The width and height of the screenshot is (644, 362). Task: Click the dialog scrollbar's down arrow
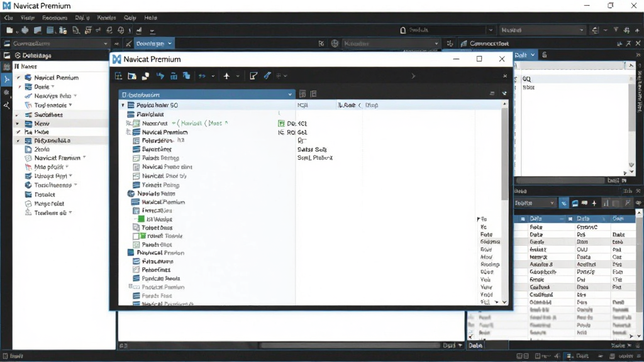(x=505, y=302)
